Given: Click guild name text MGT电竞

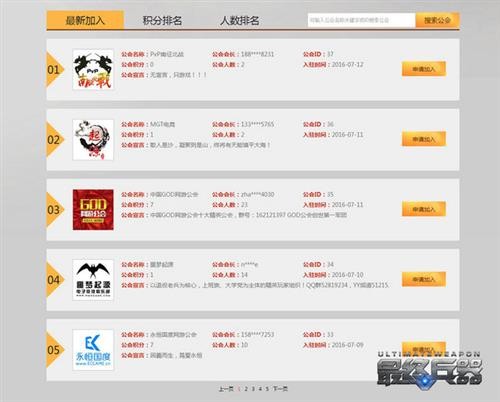Looking at the screenshot, I should (162, 124).
